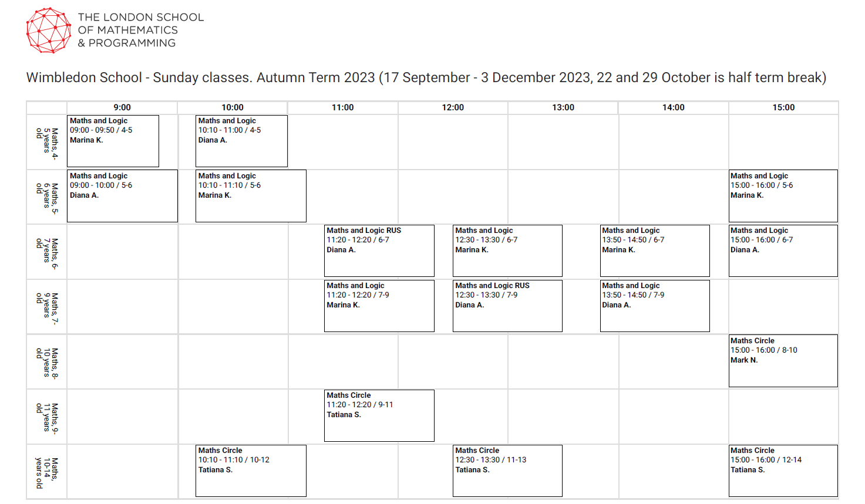Open Marina K. 15:00 - 16:00 / 5-6 class

point(783,196)
